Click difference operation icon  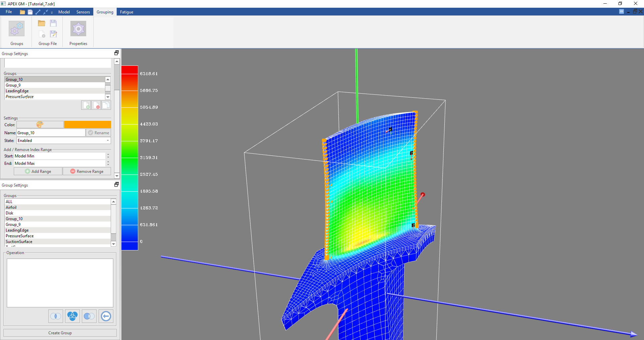tap(89, 316)
